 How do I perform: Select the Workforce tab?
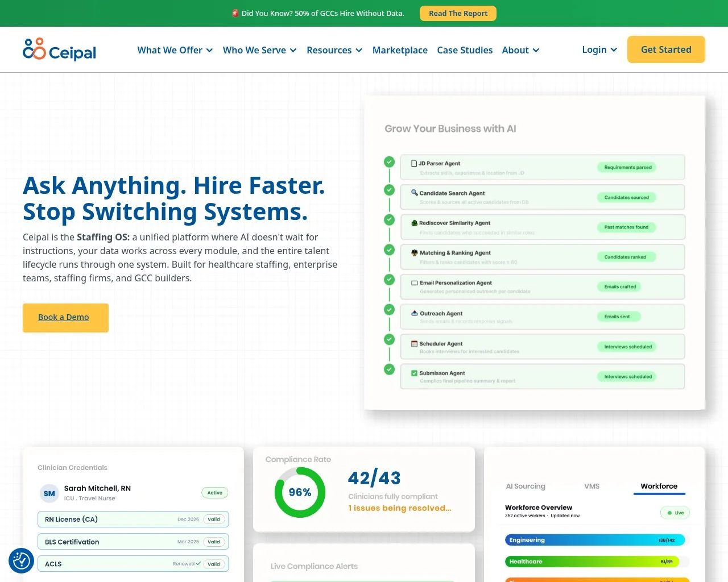click(659, 486)
